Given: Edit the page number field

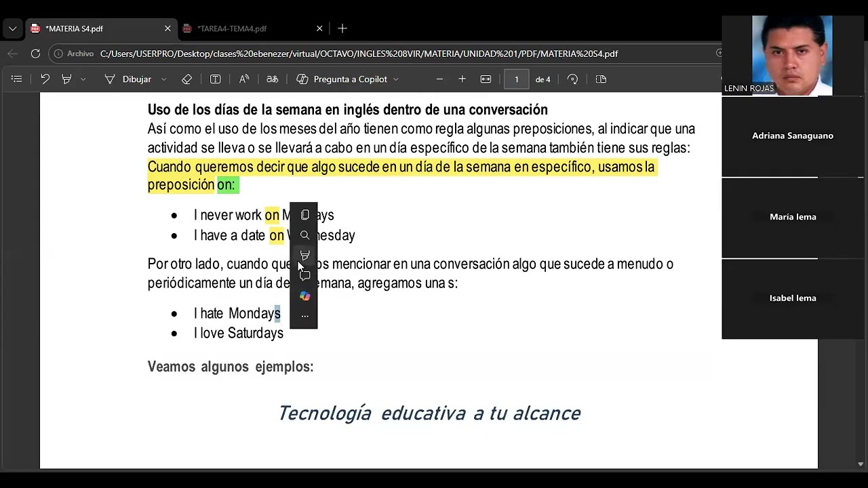Looking at the screenshot, I should coord(516,79).
